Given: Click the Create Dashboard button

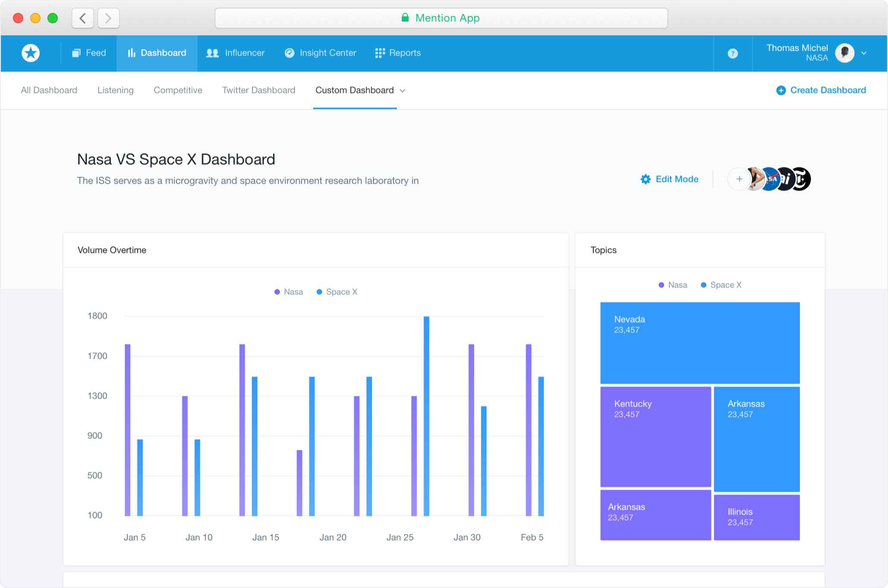Looking at the screenshot, I should pyautogui.click(x=821, y=90).
